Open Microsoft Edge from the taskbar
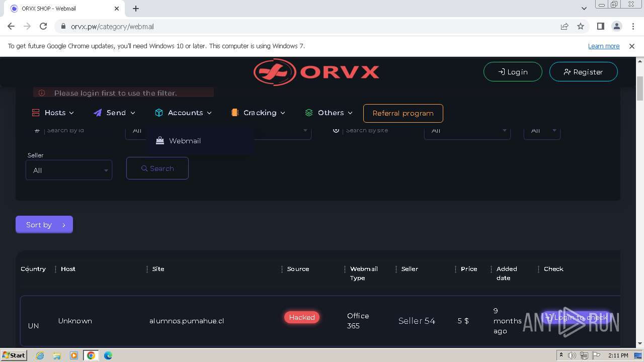The width and height of the screenshot is (644, 362). [x=108, y=355]
